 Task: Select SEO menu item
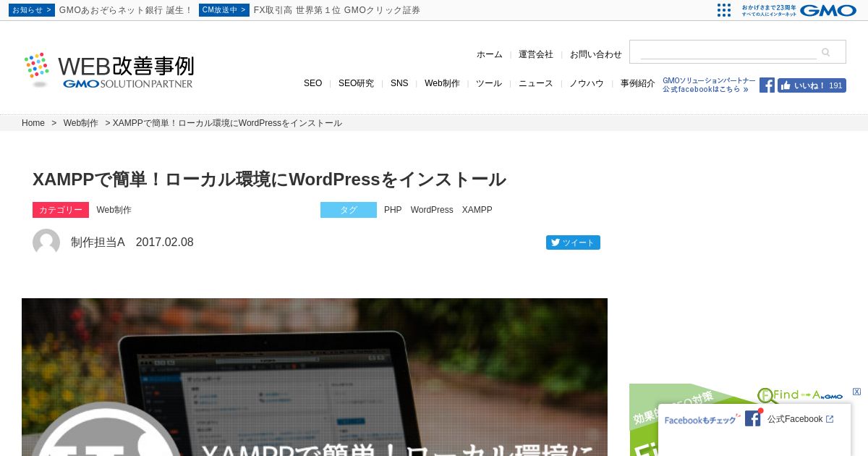[x=312, y=83]
